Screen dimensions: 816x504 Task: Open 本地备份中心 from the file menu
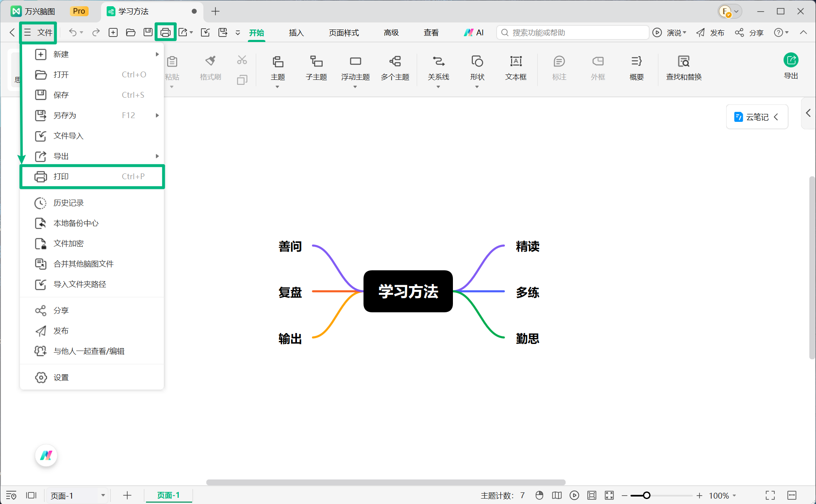(92, 223)
